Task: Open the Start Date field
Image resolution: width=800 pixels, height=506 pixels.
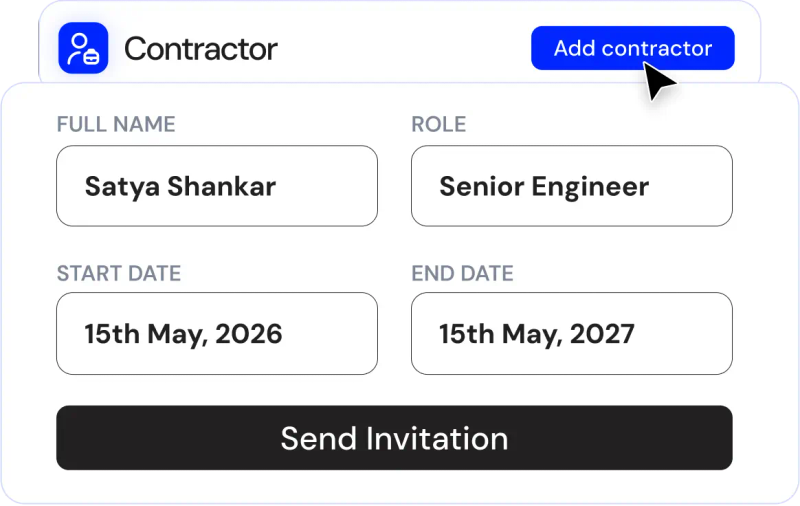Action: click(x=217, y=334)
